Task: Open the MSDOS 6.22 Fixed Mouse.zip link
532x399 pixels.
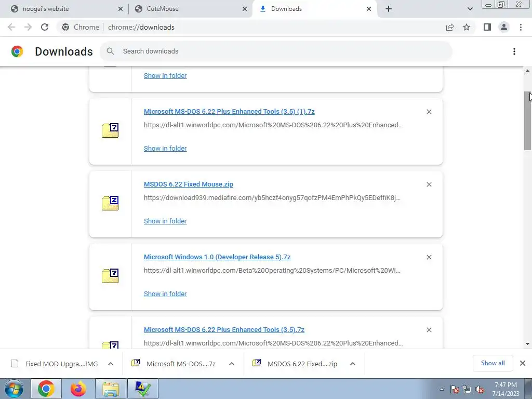Action: [x=188, y=184]
